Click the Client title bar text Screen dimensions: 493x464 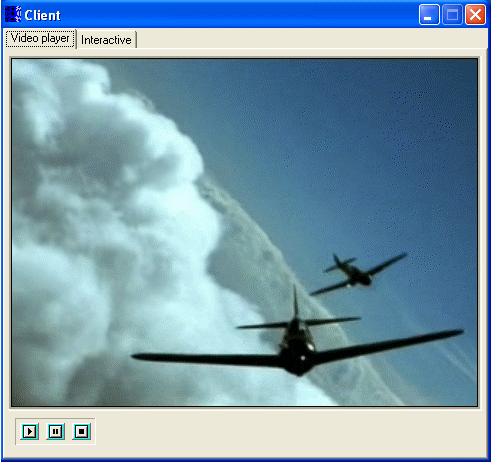42,16
